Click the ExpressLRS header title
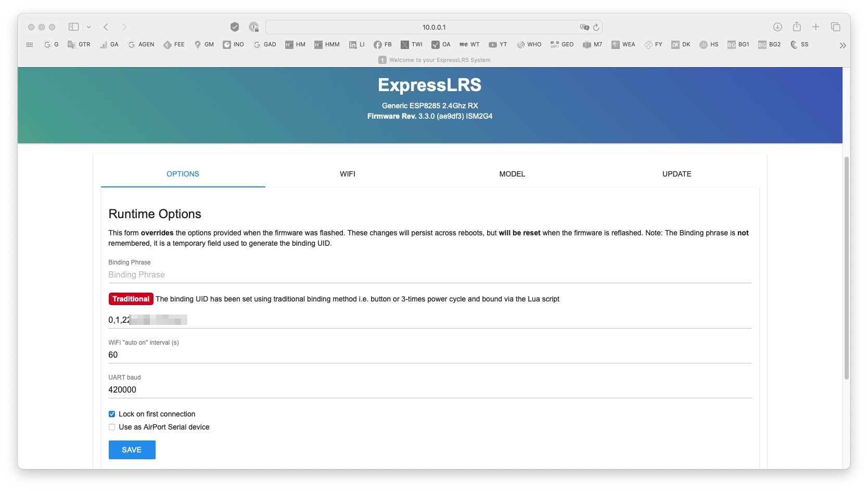The height and width of the screenshot is (491, 868). coord(429,85)
